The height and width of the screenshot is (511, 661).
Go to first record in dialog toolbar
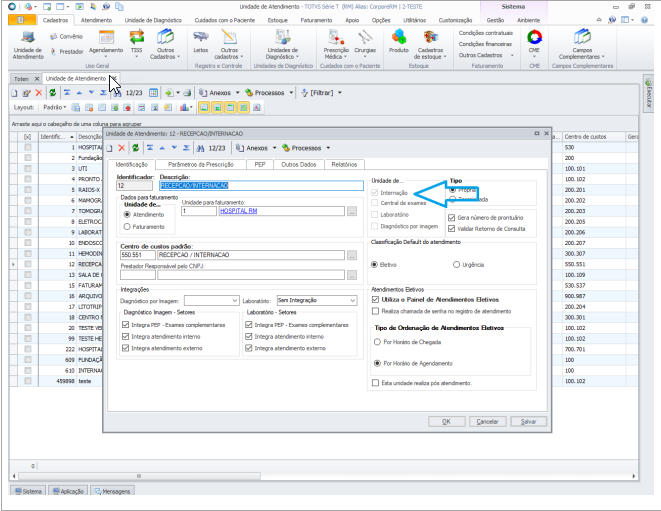point(150,148)
